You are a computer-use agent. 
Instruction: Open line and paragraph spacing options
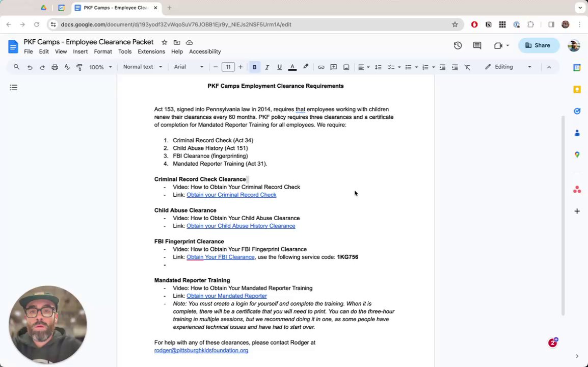pos(378,67)
